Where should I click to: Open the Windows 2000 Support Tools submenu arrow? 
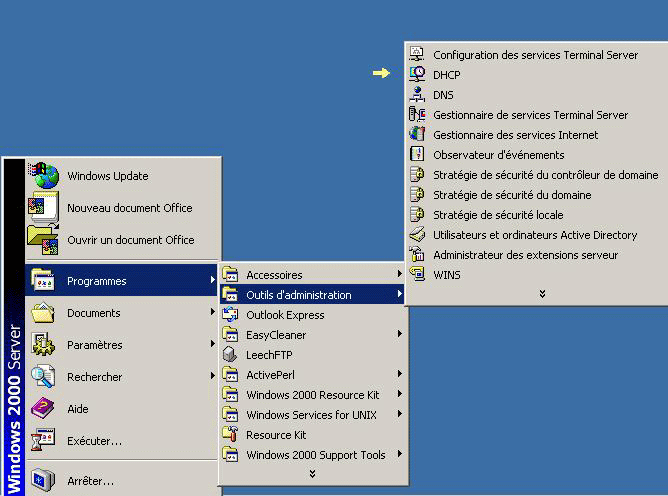coord(400,454)
